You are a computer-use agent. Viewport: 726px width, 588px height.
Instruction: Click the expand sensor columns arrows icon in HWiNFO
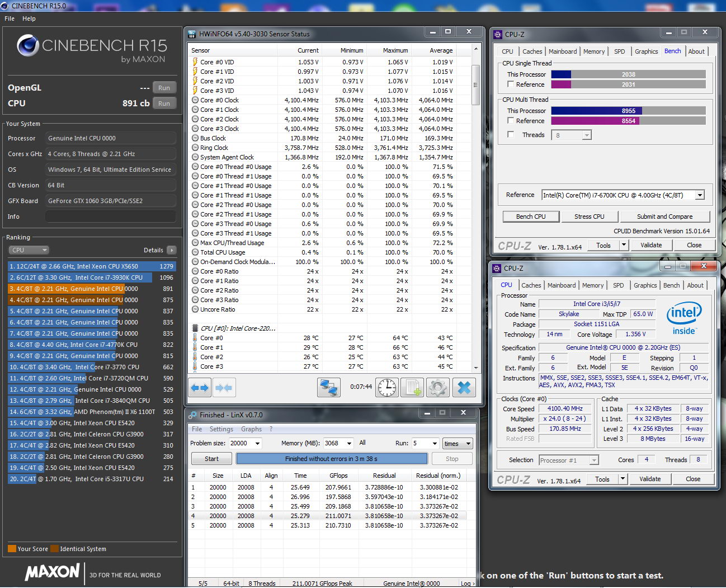(200, 387)
